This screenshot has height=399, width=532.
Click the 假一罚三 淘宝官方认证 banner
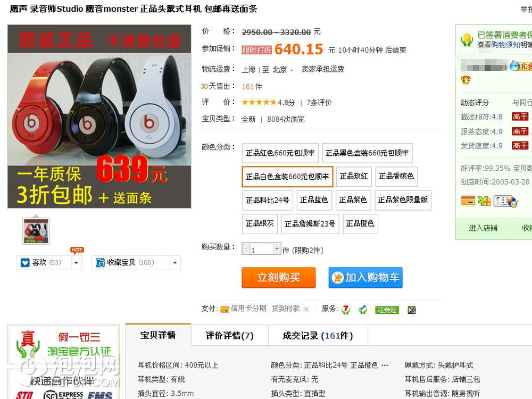(x=64, y=343)
